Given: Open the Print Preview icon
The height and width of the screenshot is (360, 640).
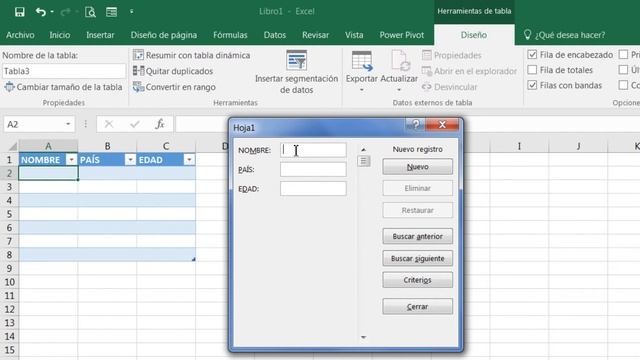Looking at the screenshot, I should (x=90, y=12).
